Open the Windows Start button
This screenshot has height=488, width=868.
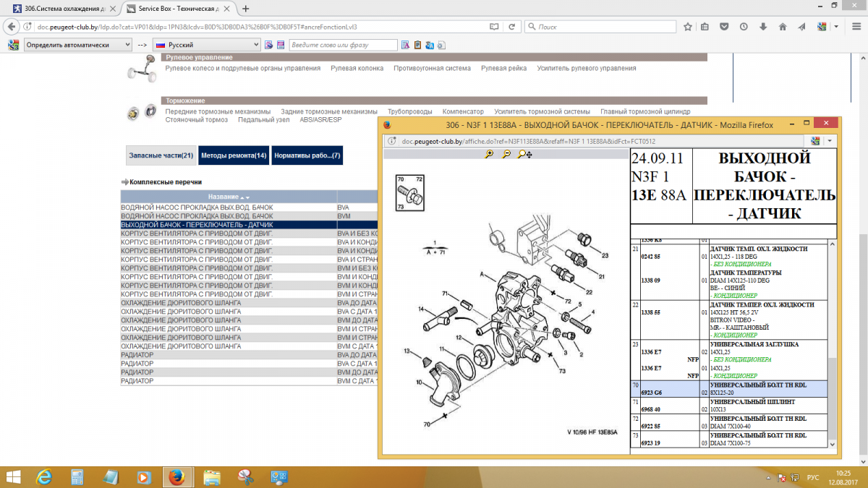click(12, 477)
